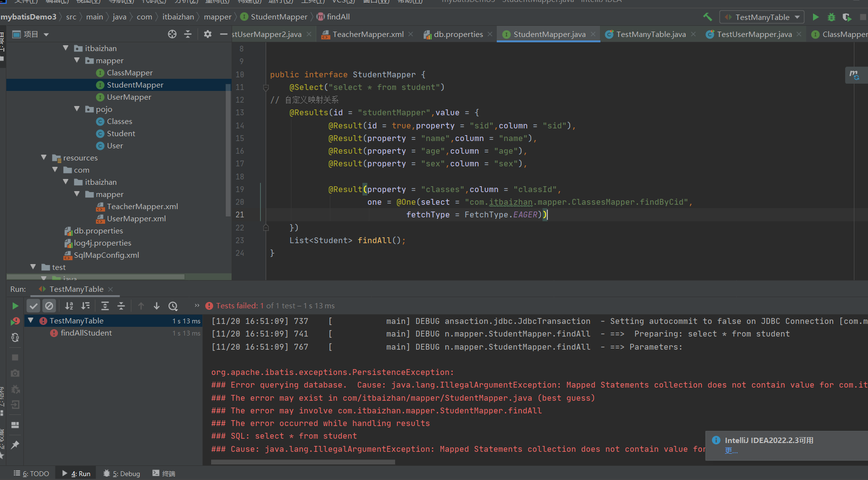Collapse all in the project panel header
This screenshot has height=480, width=868.
(188, 34)
